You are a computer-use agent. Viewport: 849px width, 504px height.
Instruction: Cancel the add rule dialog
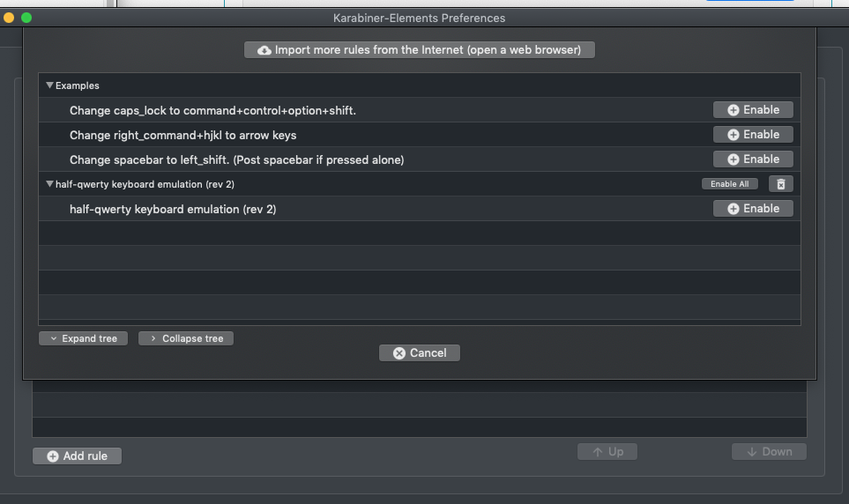point(419,353)
